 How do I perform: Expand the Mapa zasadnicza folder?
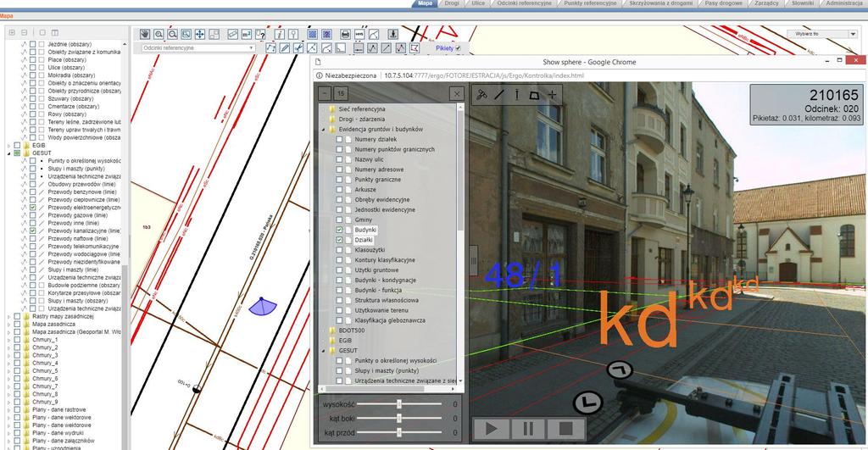tap(8, 325)
